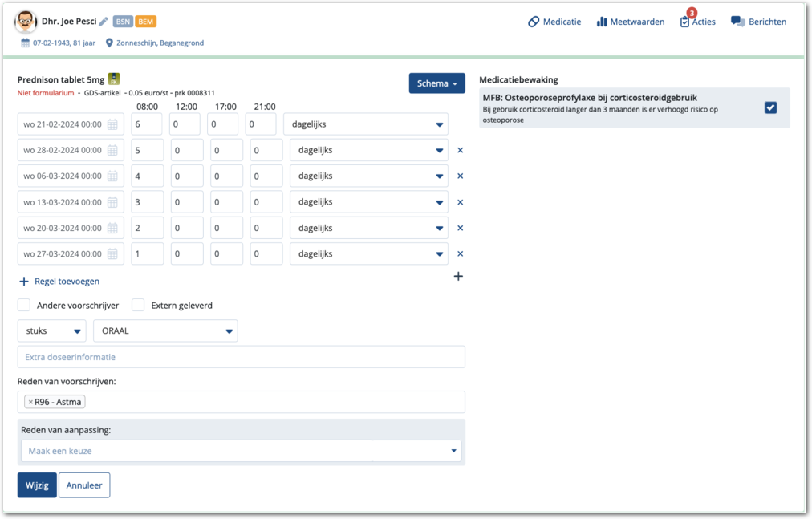Delete the wo 27-03-2024 dosage row

coord(460,254)
